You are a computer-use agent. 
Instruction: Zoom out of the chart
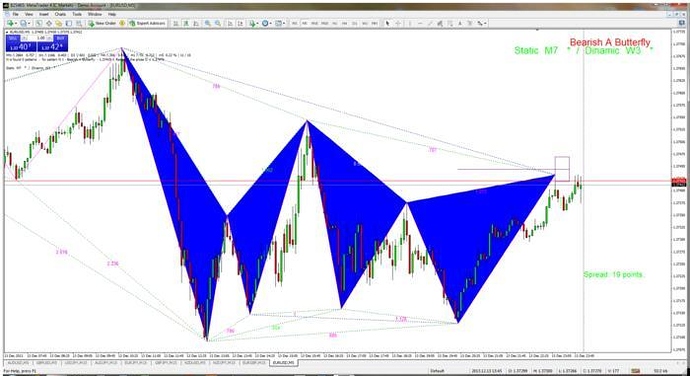click(218, 23)
